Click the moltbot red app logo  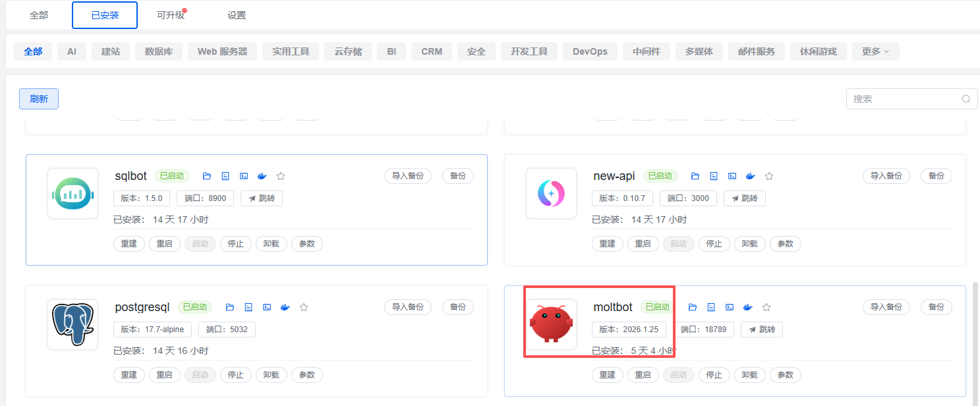551,324
